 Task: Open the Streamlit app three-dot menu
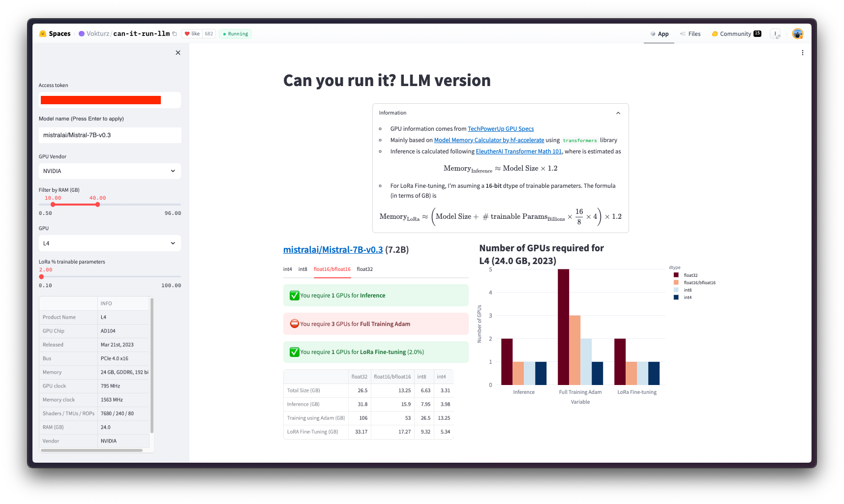pyautogui.click(x=803, y=53)
